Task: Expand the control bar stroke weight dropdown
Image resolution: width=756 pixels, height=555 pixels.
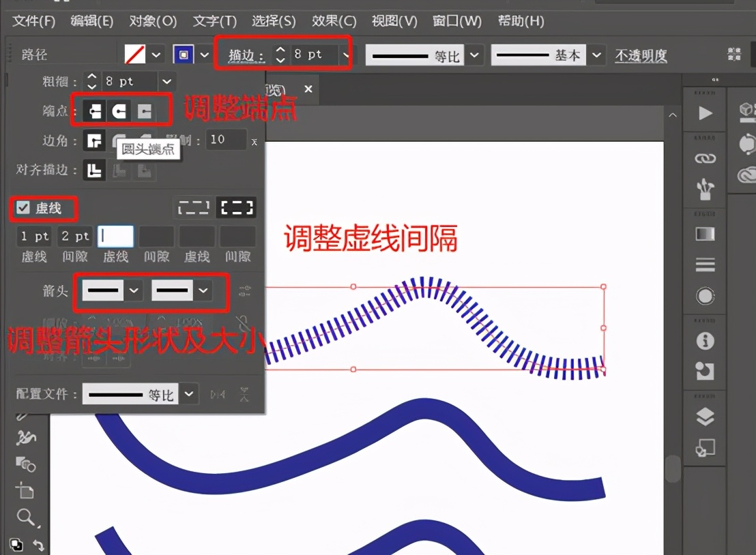Action: pyautogui.click(x=345, y=55)
